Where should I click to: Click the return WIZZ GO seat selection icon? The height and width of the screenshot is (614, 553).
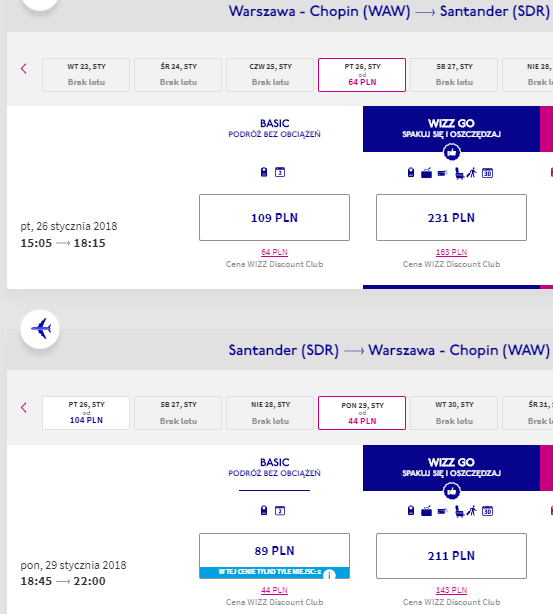[459, 511]
